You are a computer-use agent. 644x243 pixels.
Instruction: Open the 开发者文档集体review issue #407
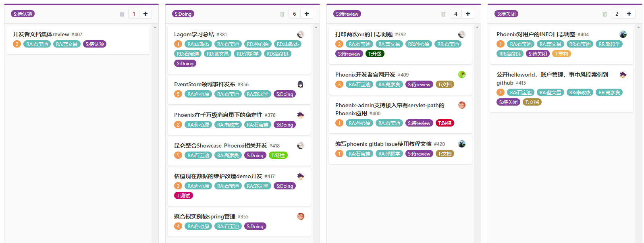(x=41, y=34)
